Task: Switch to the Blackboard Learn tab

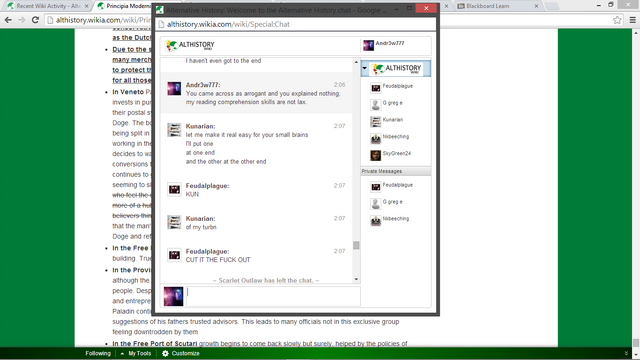Action: click(497, 6)
